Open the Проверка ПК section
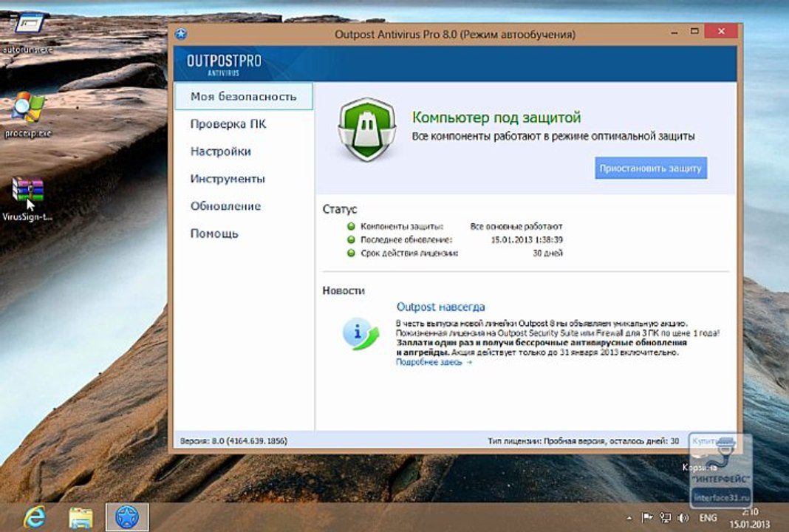Image resolution: width=789 pixels, height=532 pixels. point(228,124)
